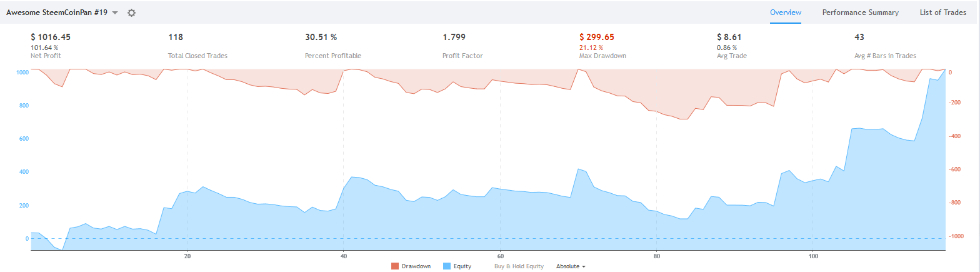Image resolution: width=980 pixels, height=272 pixels.
Task: Switch to the Overview tab
Action: click(x=786, y=13)
